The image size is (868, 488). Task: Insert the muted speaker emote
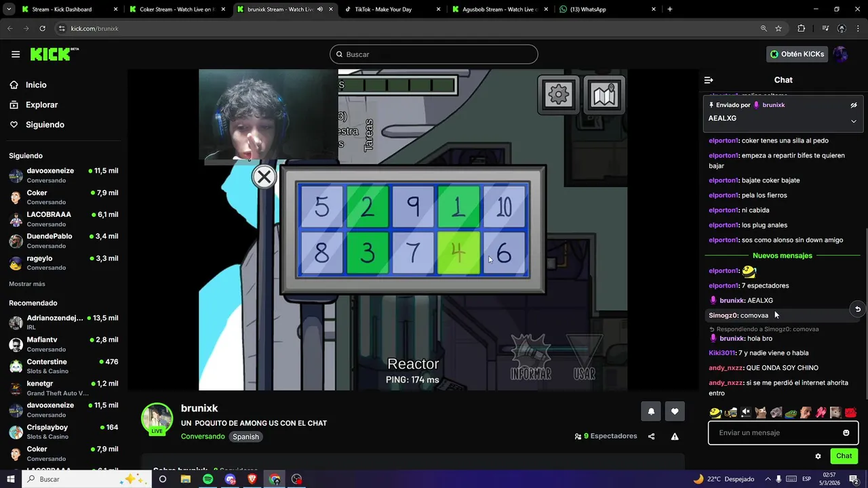click(745, 412)
